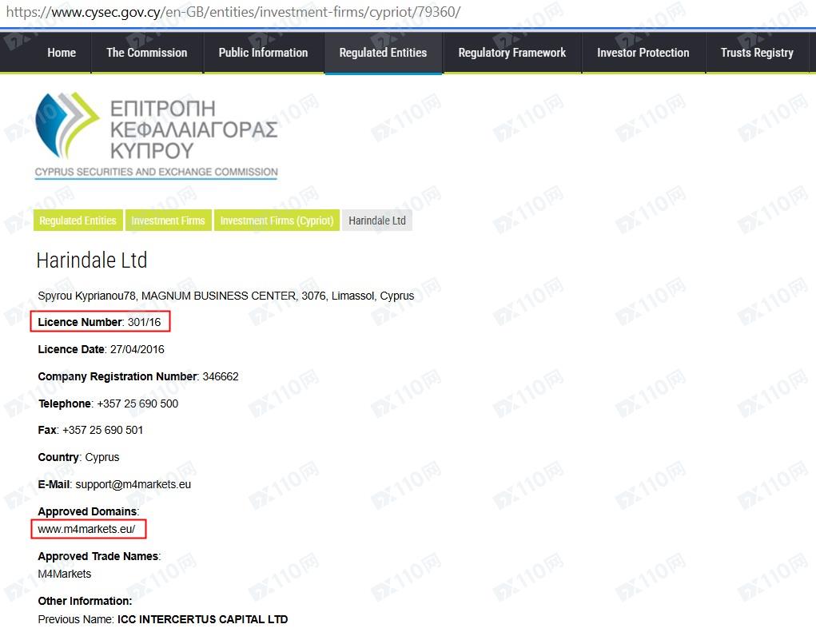
Task: Go to the Investor Protection section
Action: tap(643, 53)
